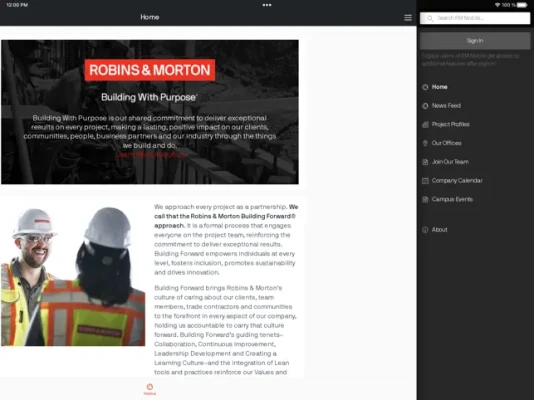Click the Our Offices pin icon
Viewport: 534px width, 400px height.
click(425, 143)
